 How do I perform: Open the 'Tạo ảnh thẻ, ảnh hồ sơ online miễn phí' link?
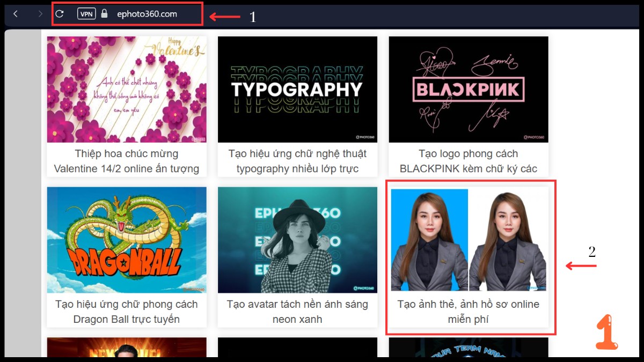tap(468, 311)
